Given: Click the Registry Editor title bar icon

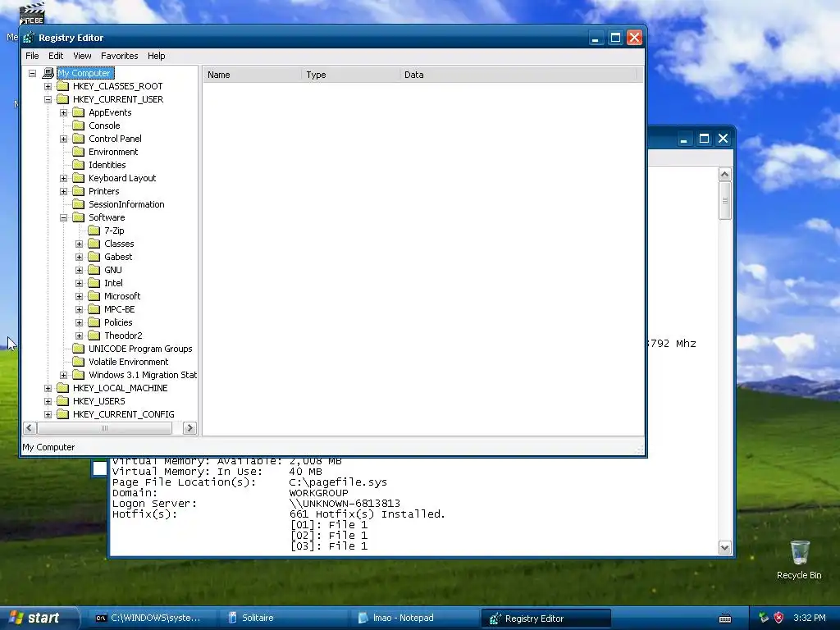Looking at the screenshot, I should pyautogui.click(x=29, y=38).
